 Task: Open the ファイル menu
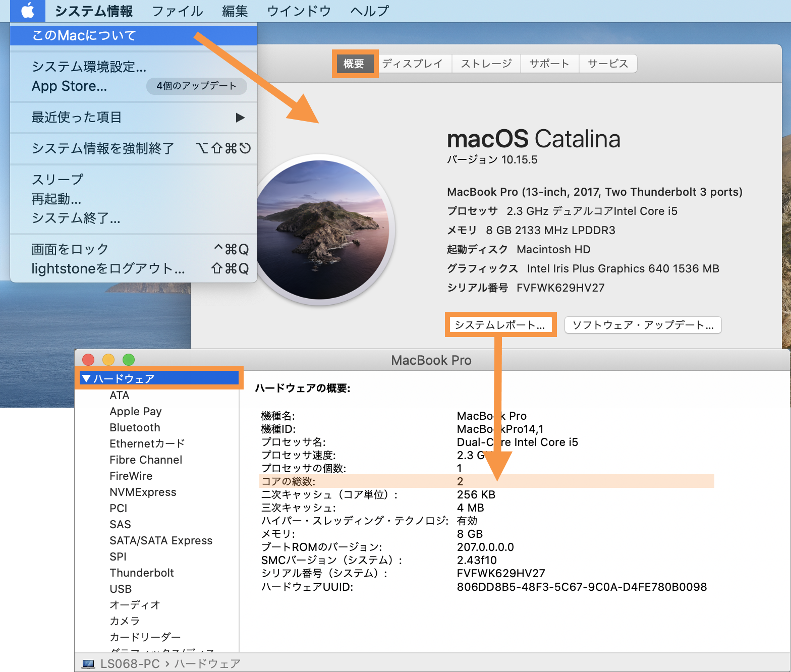[178, 11]
